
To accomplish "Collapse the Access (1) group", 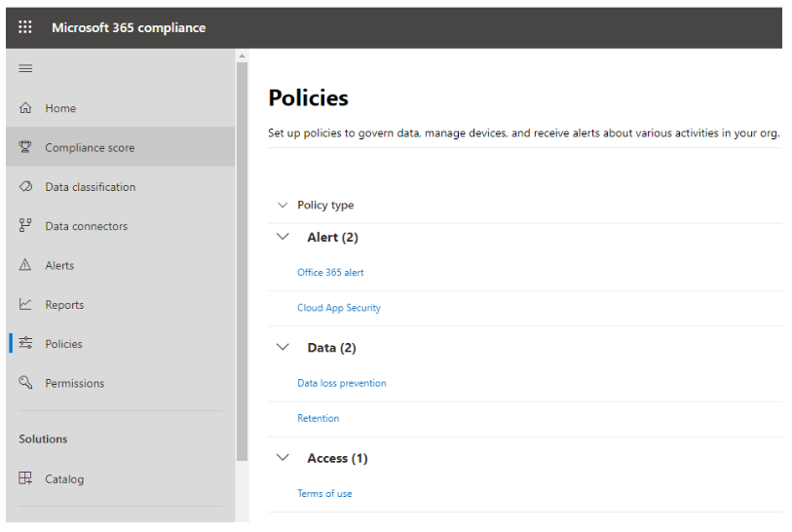I will pos(283,458).
